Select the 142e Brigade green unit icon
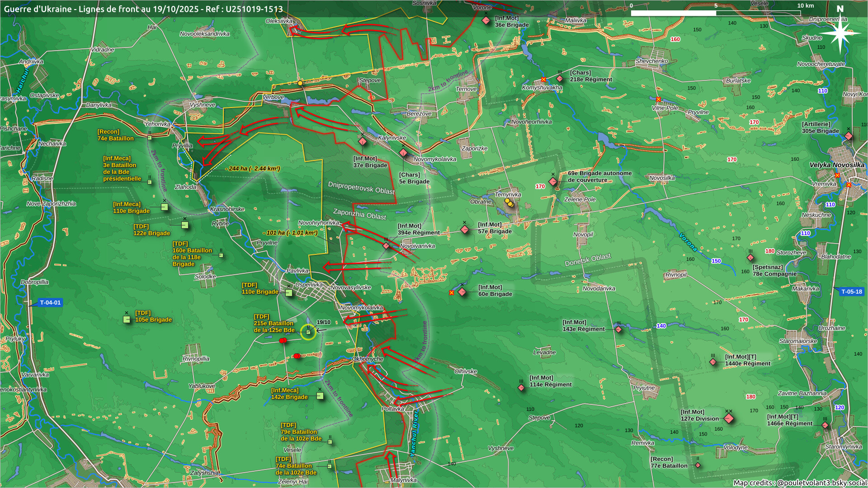The image size is (868, 488). tap(320, 396)
